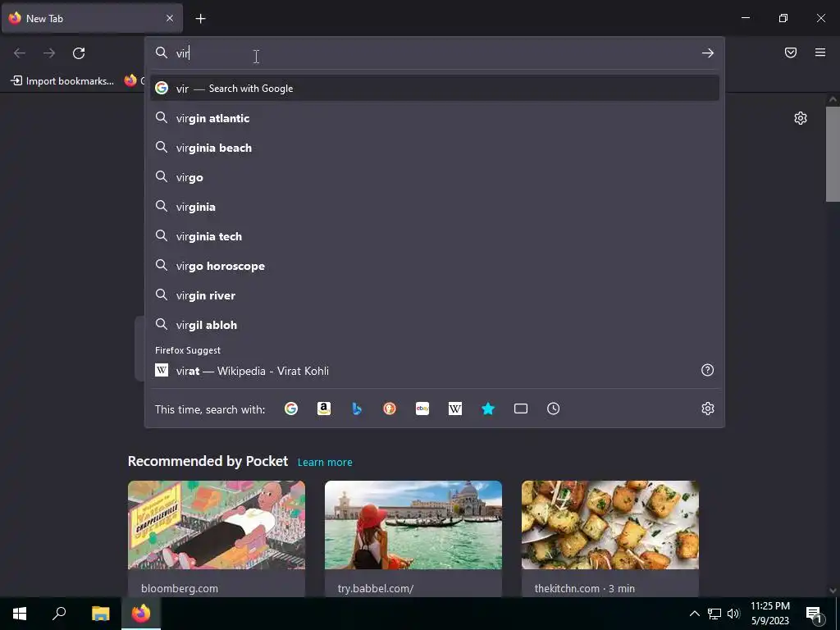Open Windows taskbar search
Screen dimensions: 840x630
[59, 614]
